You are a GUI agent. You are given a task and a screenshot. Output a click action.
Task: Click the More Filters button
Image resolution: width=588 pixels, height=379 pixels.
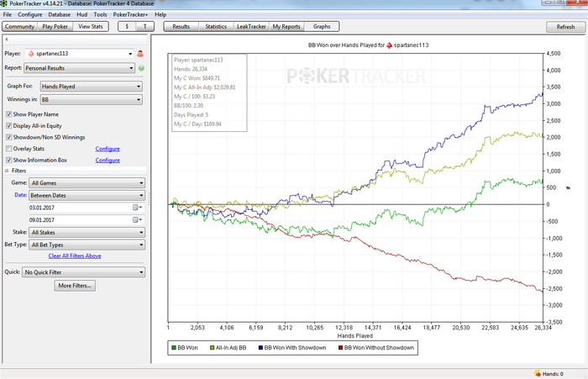click(x=75, y=286)
